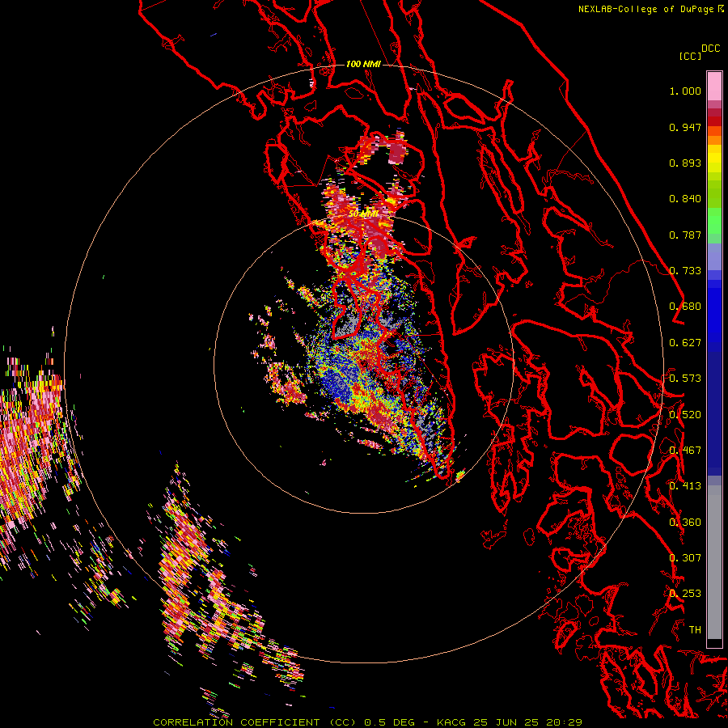Click the DCC label above the color scale

711,49
